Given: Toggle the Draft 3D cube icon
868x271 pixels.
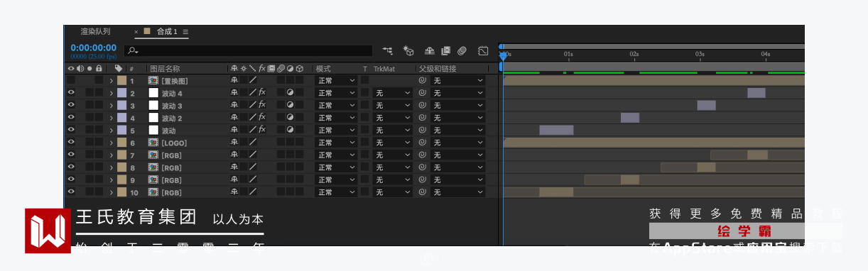Looking at the screenshot, I should coord(408,51).
